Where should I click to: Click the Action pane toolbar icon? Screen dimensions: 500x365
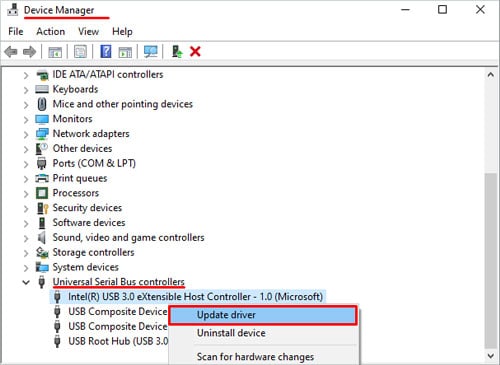click(x=125, y=52)
